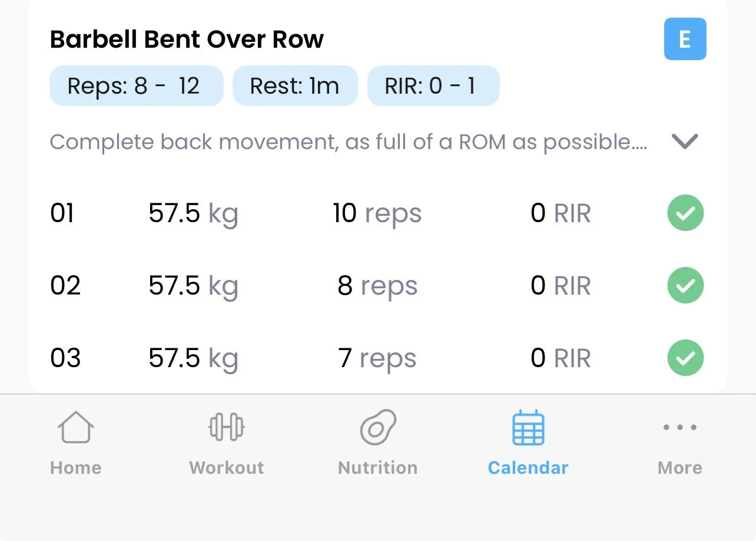The image size is (756, 541).
Task: Open the Workout dumbbell icon
Action: click(x=227, y=427)
